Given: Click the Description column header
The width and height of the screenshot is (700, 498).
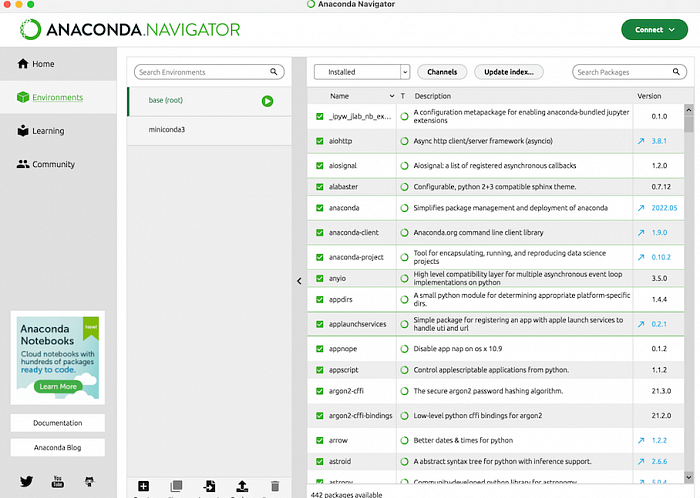Looking at the screenshot, I should click(x=433, y=96).
